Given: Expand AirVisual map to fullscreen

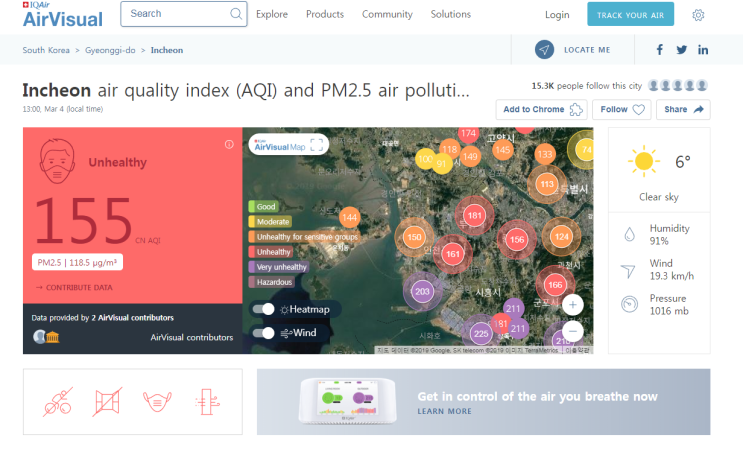Looking at the screenshot, I should (x=317, y=145).
